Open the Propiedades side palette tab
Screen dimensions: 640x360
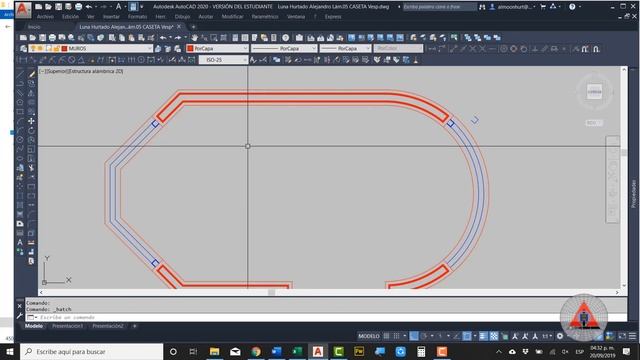(633, 194)
